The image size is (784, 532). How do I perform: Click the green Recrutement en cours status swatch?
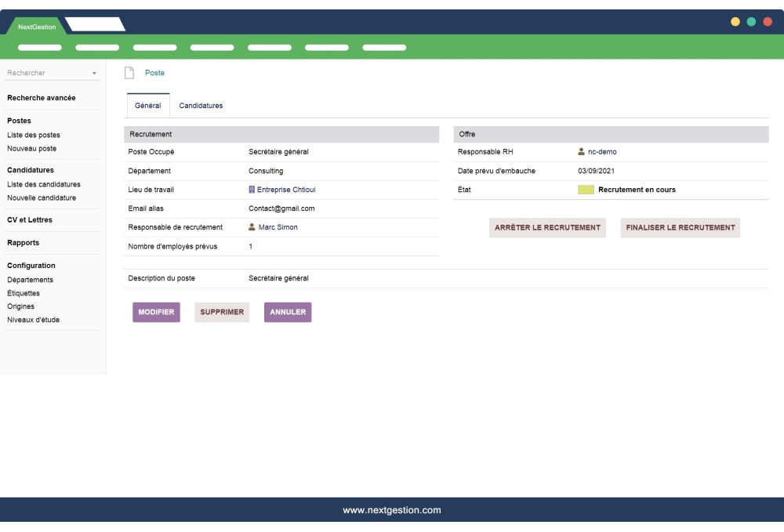(585, 189)
